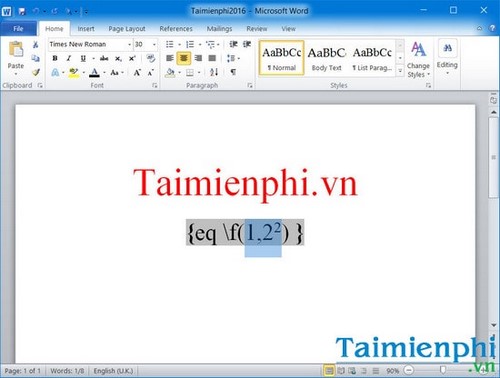Open font color dropdown arrow

[x=104, y=73]
